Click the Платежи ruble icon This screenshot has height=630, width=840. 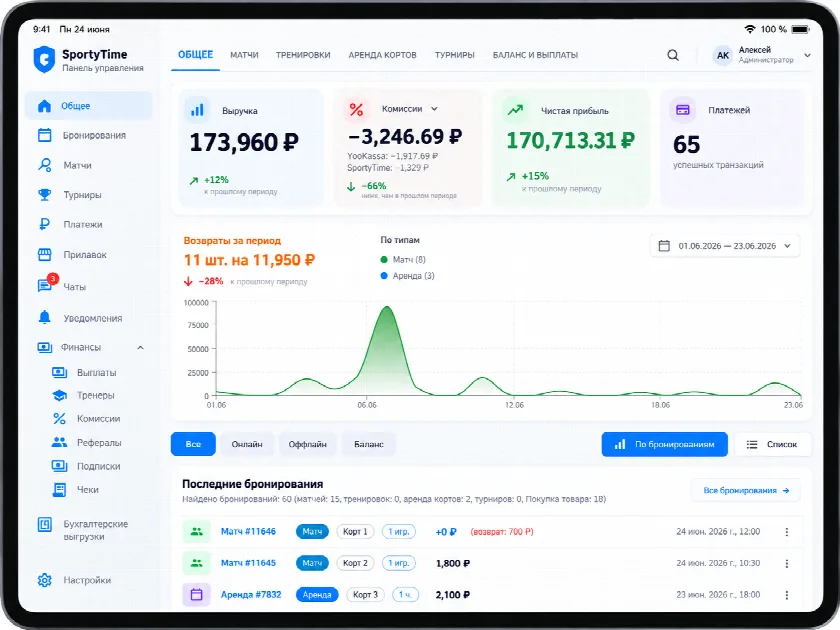coord(44,224)
